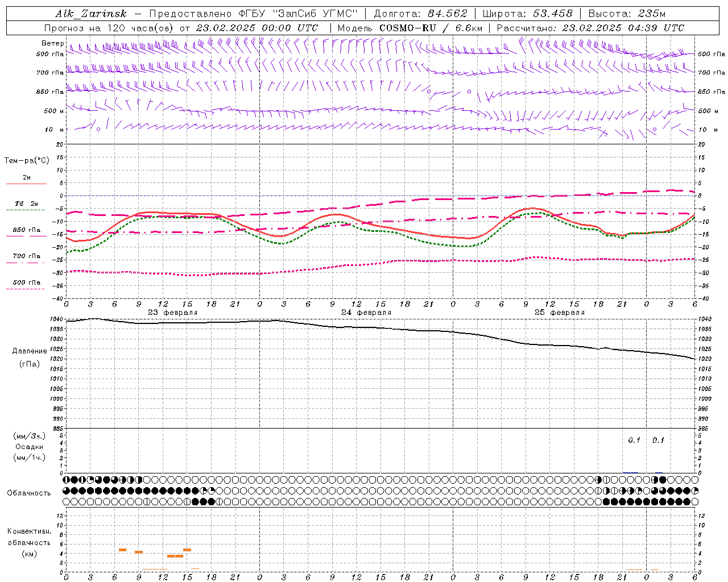Click the Тем-ра(°C) temperature axis title

(27, 161)
